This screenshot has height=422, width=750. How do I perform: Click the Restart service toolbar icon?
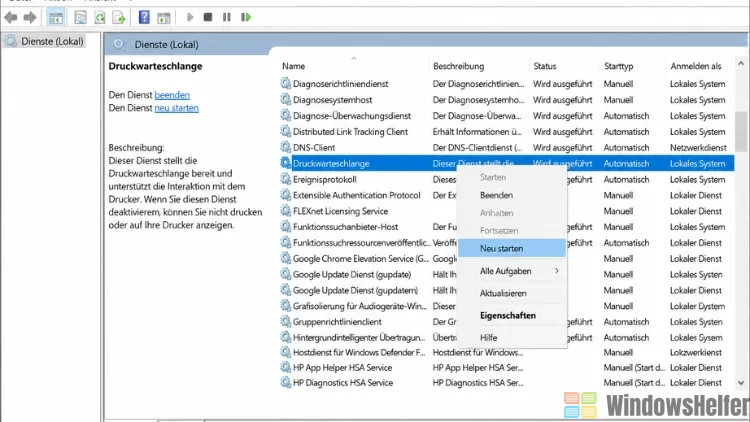(246, 17)
